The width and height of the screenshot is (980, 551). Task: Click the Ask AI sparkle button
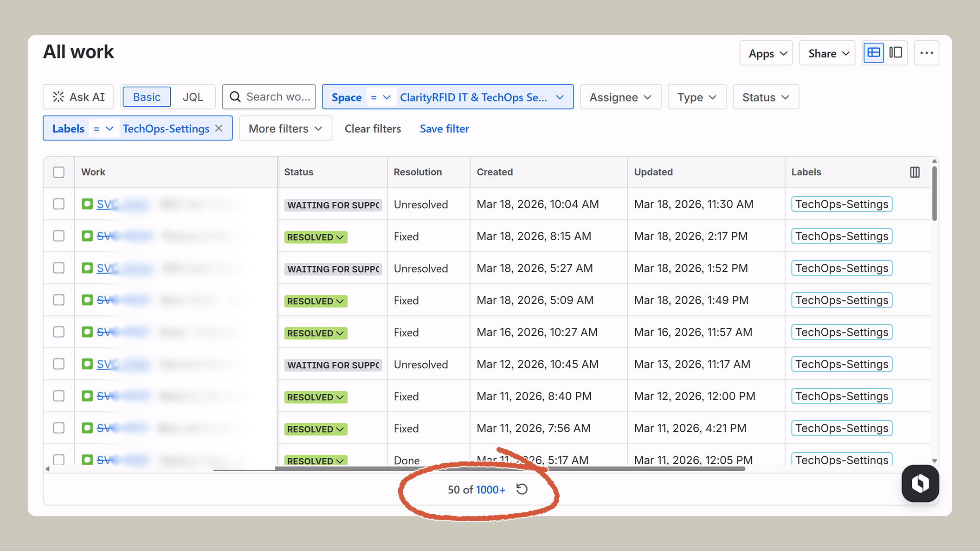[x=78, y=96]
